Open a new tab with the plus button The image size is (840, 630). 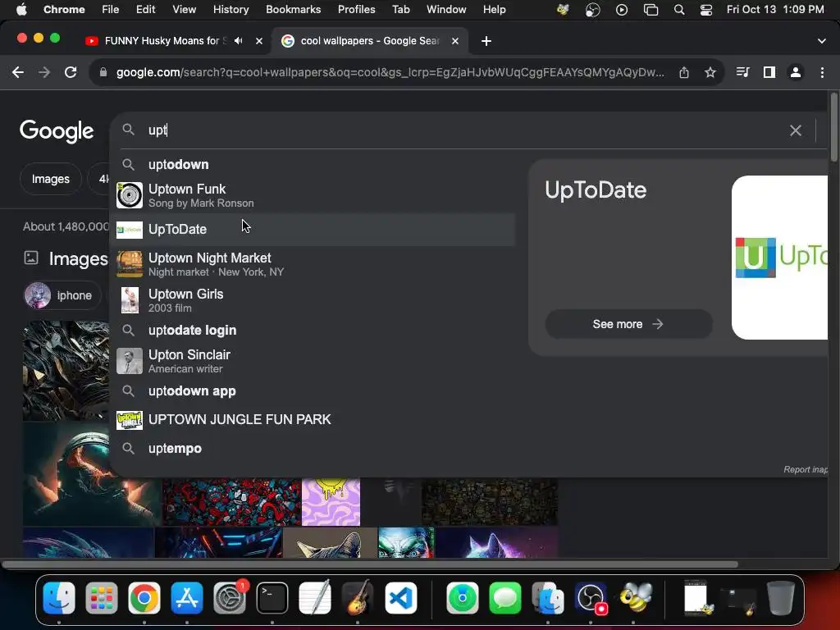(486, 41)
